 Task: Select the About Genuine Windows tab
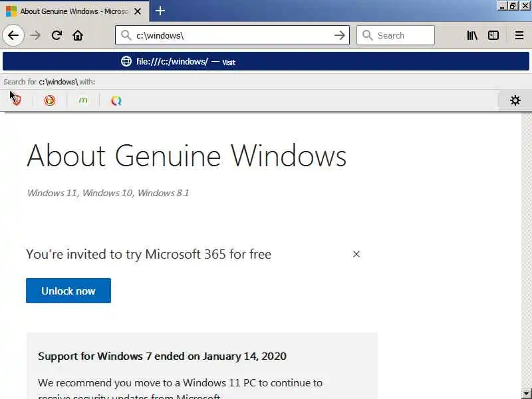coord(74,11)
